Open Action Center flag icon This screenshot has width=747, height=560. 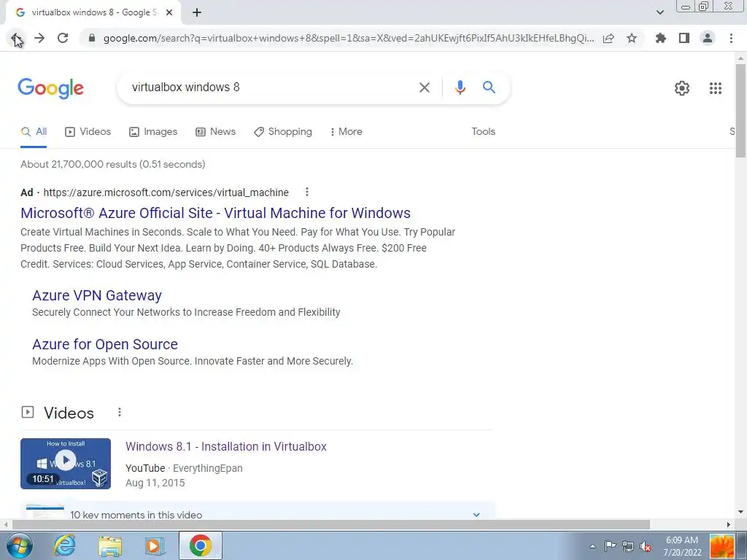(x=610, y=546)
